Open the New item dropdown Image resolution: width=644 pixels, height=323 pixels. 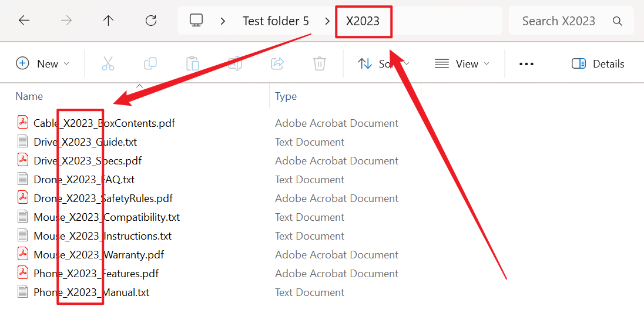coord(42,64)
